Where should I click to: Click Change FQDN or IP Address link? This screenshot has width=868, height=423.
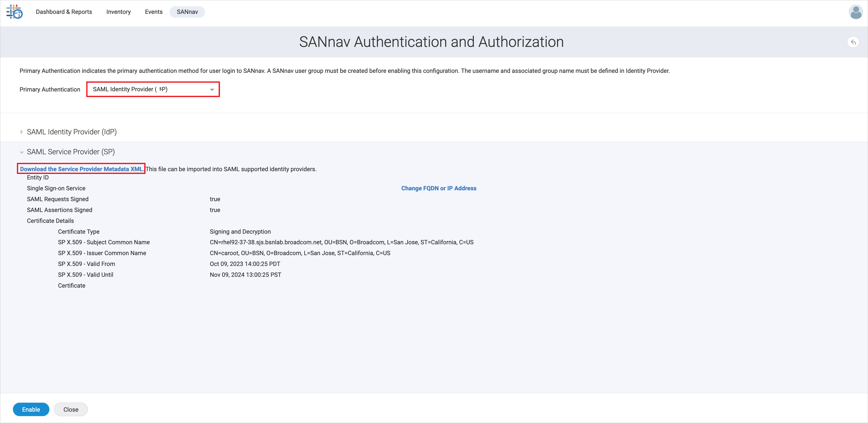click(438, 188)
